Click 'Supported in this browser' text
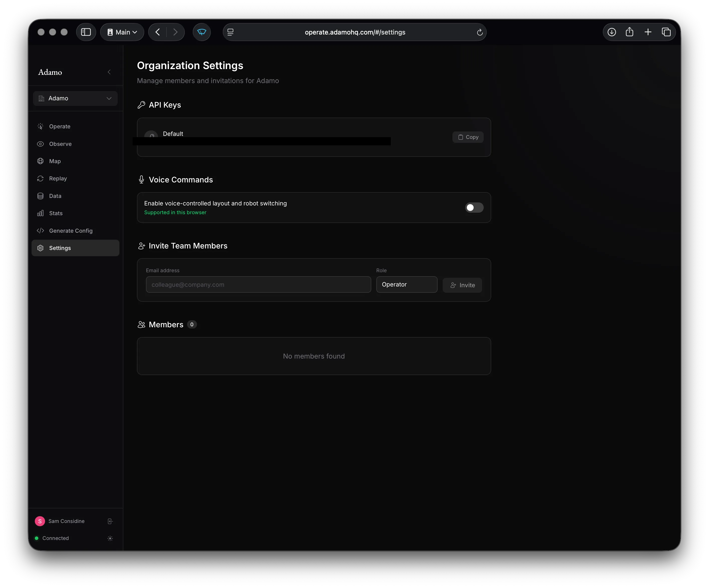 tap(175, 212)
